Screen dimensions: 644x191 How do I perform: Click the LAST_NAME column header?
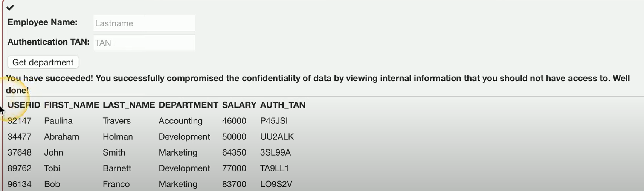point(129,105)
